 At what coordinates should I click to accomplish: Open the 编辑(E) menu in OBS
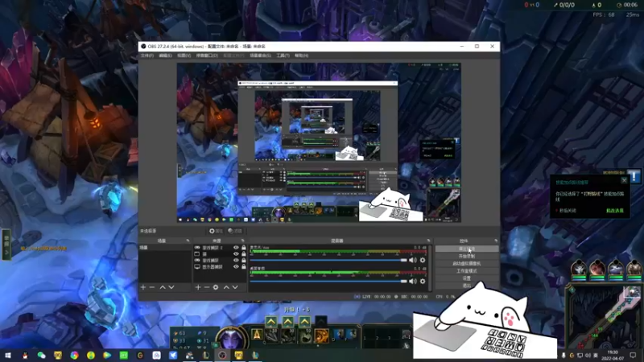point(165,56)
